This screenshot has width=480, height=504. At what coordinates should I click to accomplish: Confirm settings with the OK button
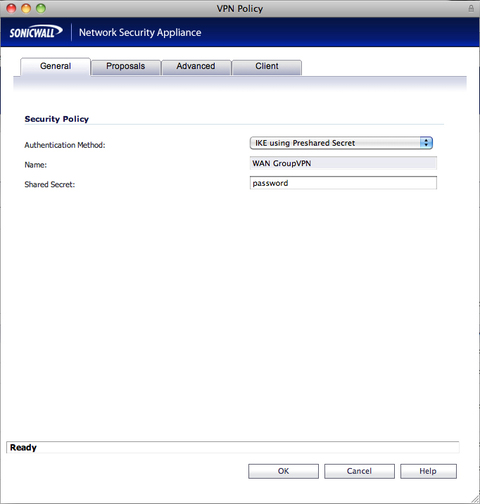click(283, 471)
